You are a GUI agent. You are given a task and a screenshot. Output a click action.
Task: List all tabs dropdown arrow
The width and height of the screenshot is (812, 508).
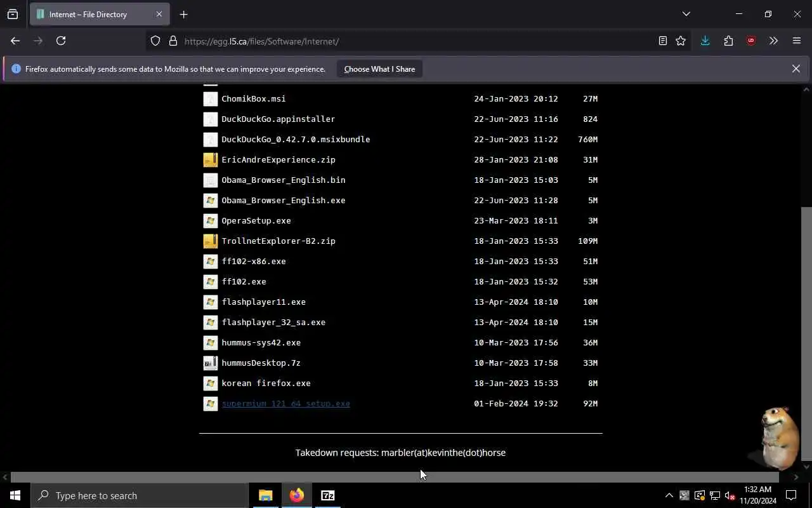coord(686,14)
